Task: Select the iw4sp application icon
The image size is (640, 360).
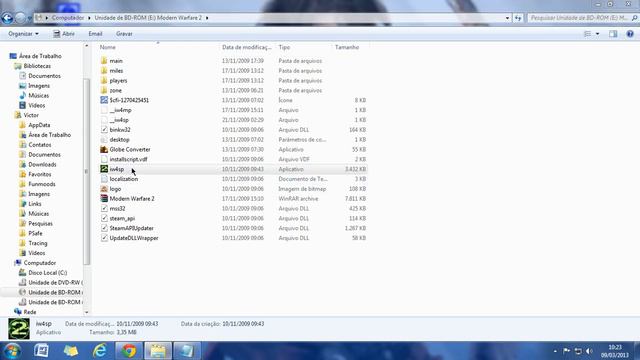Action: click(104, 169)
